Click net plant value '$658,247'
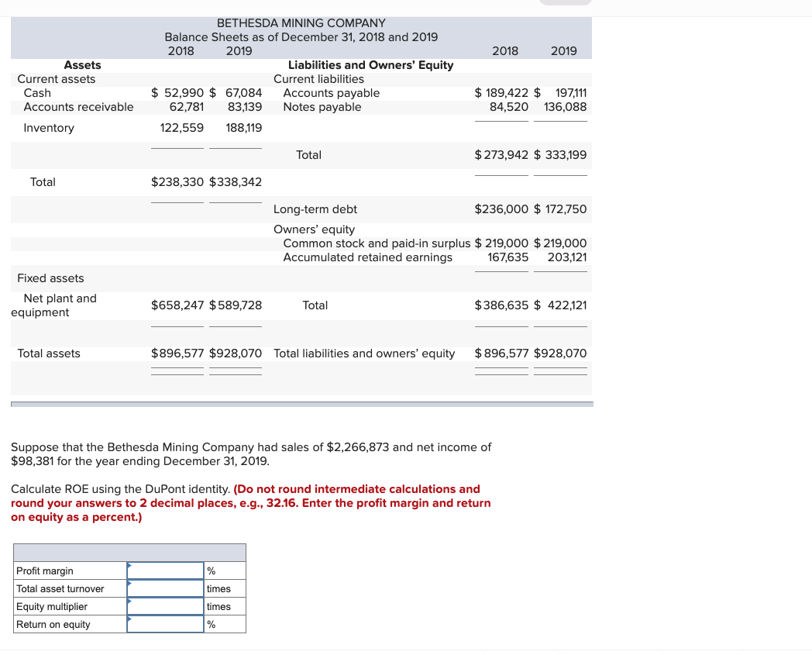 click(177, 305)
